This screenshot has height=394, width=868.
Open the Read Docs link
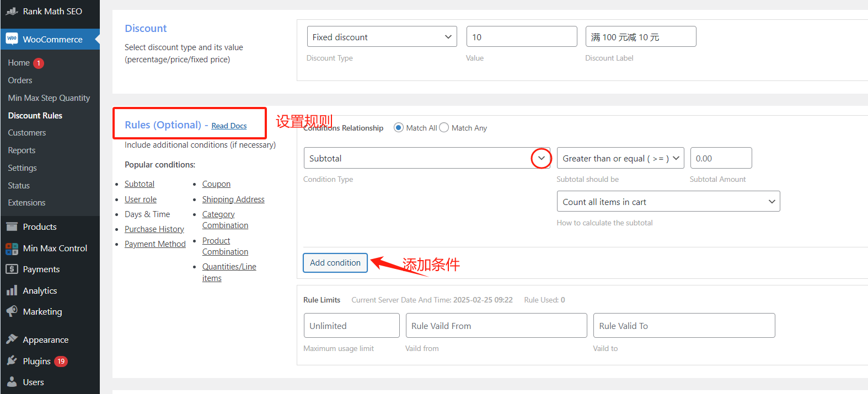[229, 126]
